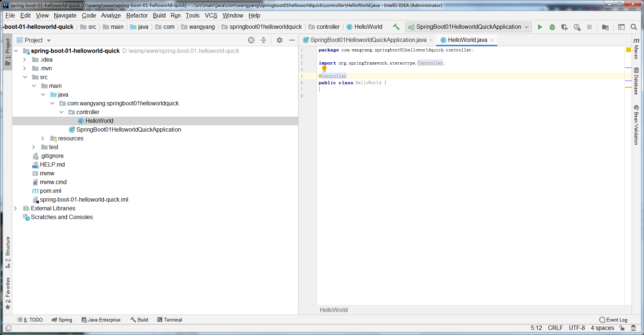
Task: Expand the .idea folder in the tree
Action: pyautogui.click(x=25, y=59)
